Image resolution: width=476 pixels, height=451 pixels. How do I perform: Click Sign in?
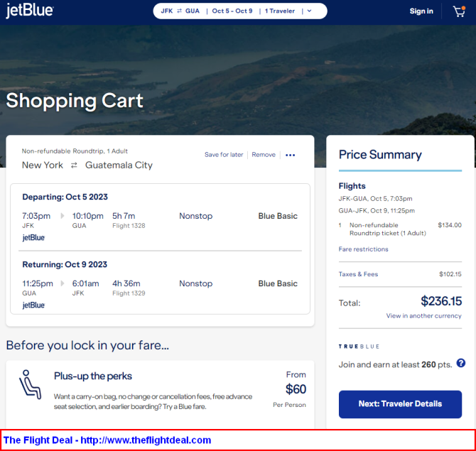pos(421,11)
